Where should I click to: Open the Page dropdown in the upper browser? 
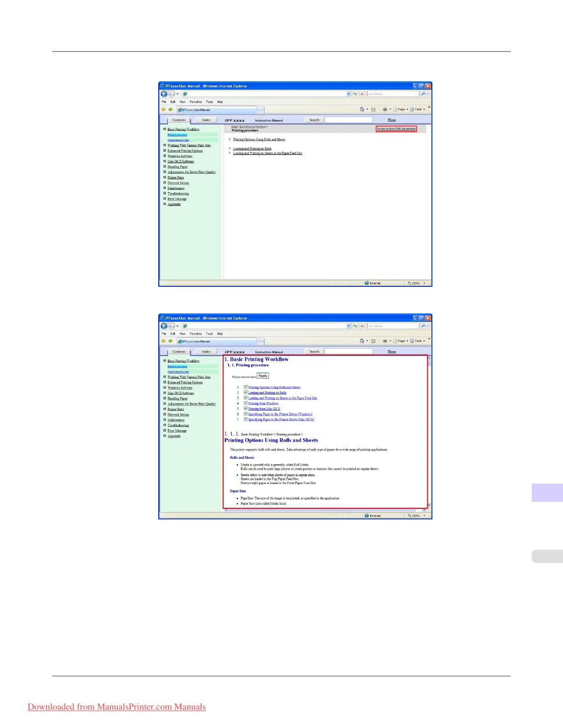(x=401, y=109)
